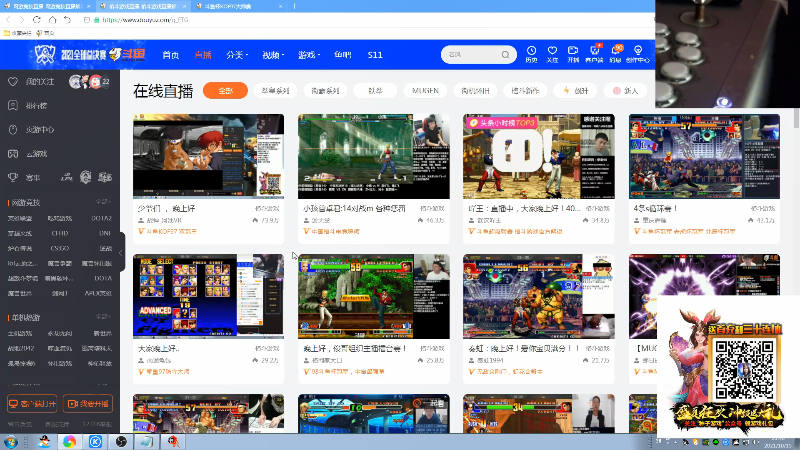800x450 pixels.
Task: Click the orange 我要开播 button in sidebar
Action: [88, 404]
